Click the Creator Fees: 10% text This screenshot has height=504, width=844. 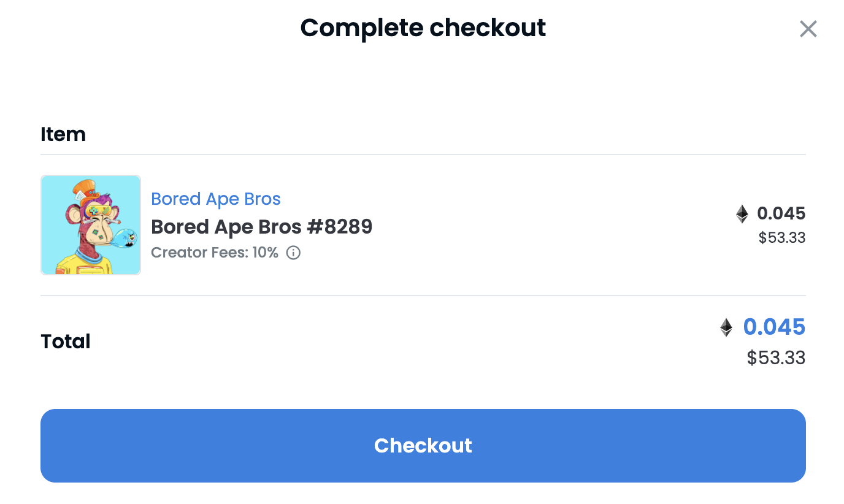(x=215, y=253)
